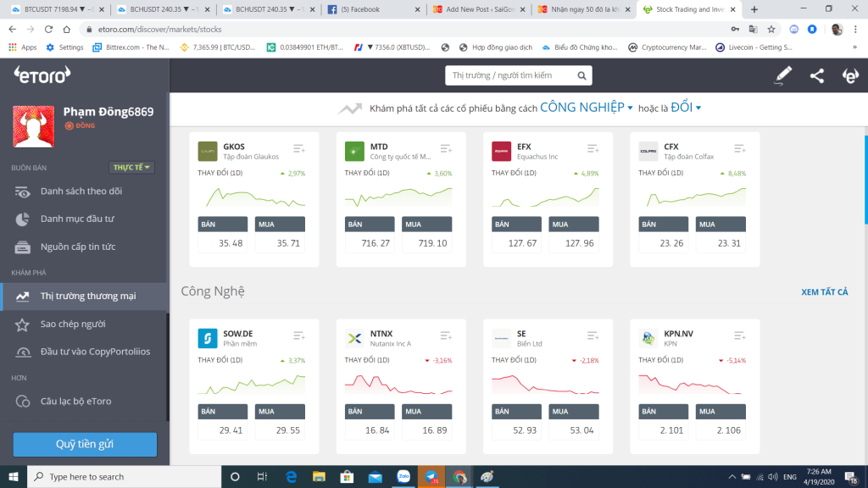Open Danh sách theo dõi in sidebar

[81, 191]
